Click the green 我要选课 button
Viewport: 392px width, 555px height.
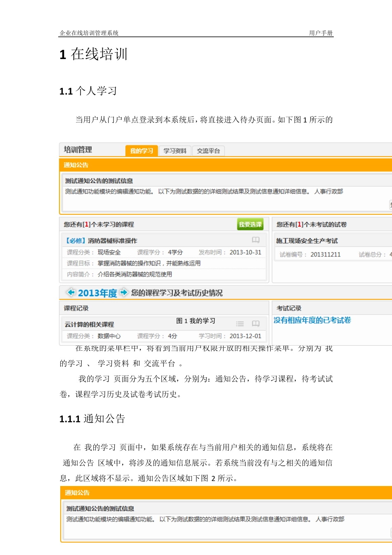tap(250, 224)
